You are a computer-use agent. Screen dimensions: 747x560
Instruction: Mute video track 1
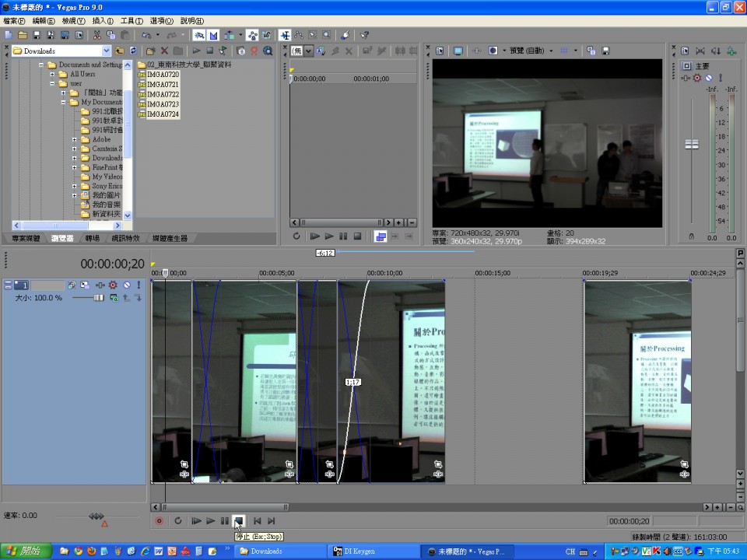(x=127, y=285)
